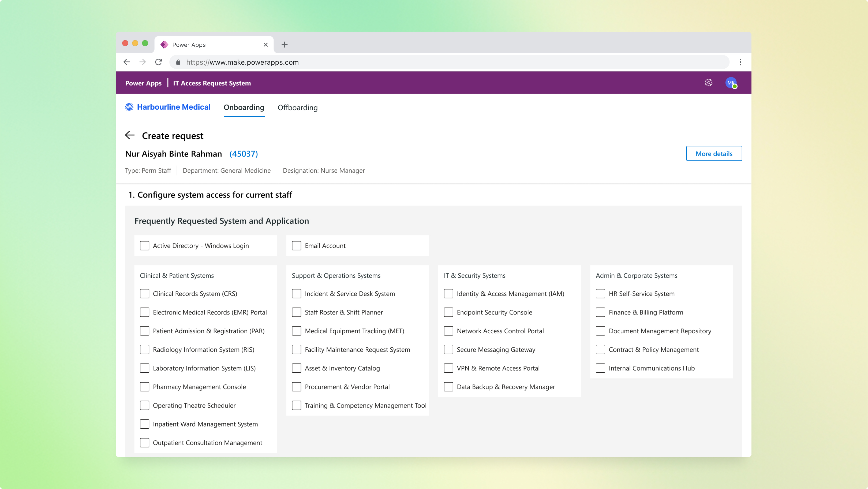
Task: Switch to the Offboarding tab
Action: click(x=298, y=107)
